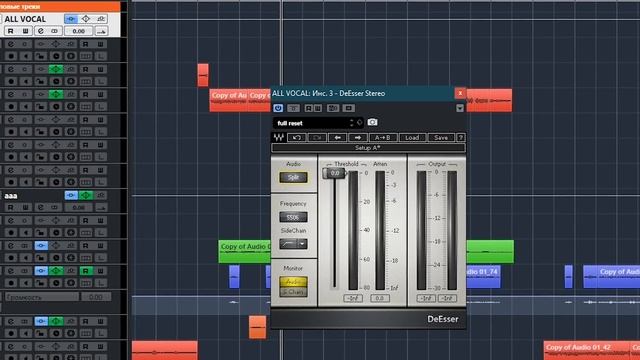
Task: Click the Громкость automation parameter field
Action: pos(41,297)
